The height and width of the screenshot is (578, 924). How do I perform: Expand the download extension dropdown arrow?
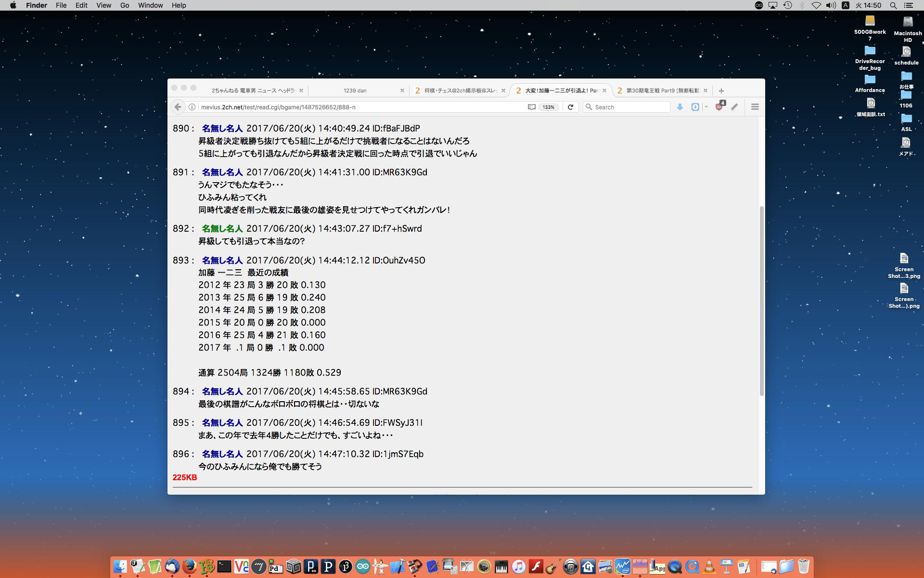[x=706, y=107]
